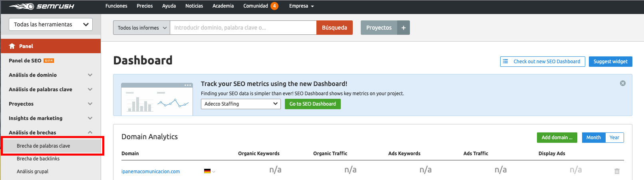Open Precios in top navigation
Viewport: 644px width, 180px height.
point(145,6)
